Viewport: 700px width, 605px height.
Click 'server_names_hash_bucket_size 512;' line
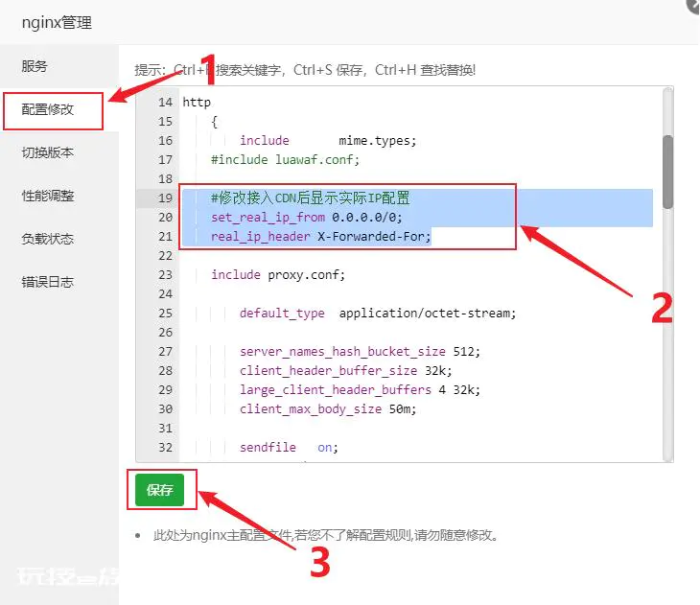coord(360,351)
